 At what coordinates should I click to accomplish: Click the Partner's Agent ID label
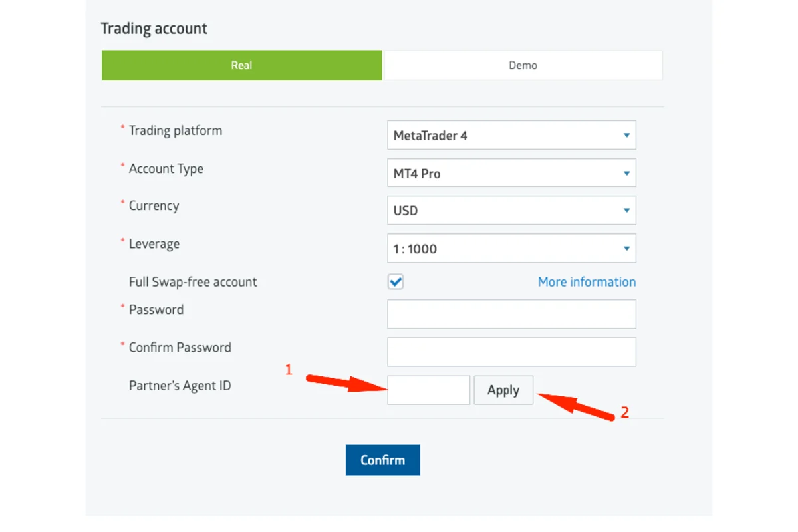(x=180, y=386)
